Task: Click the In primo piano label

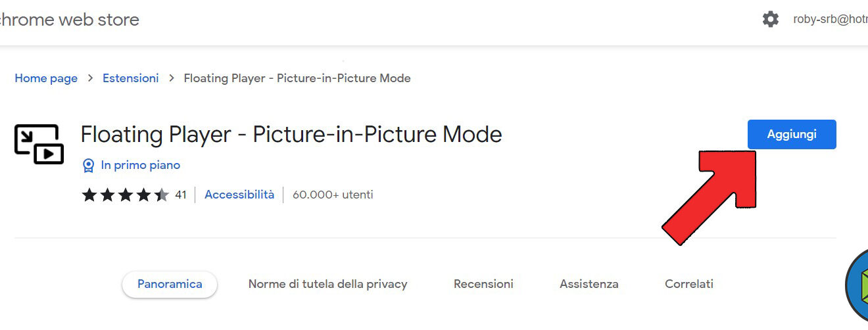Action: [x=141, y=165]
